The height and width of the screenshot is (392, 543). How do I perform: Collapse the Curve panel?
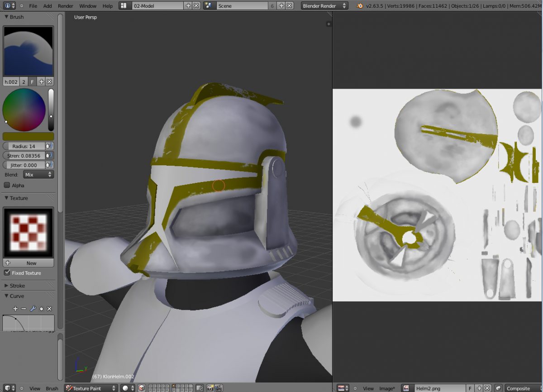7,296
